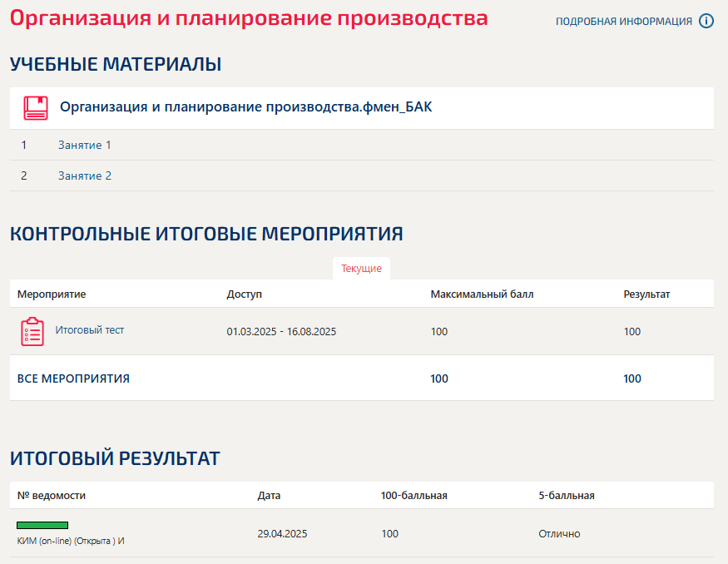Expand the Организация и планирование производства.фмен_БАК material
The image size is (728, 564).
point(245,107)
